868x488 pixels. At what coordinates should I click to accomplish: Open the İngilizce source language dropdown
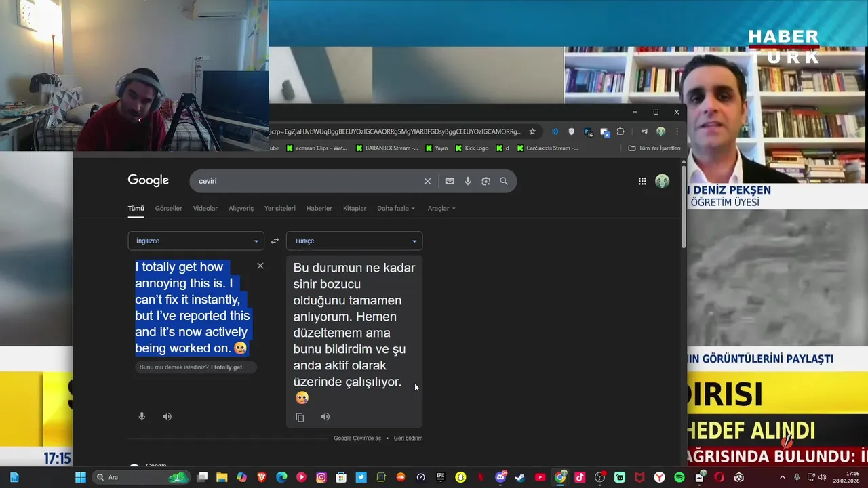pos(196,241)
